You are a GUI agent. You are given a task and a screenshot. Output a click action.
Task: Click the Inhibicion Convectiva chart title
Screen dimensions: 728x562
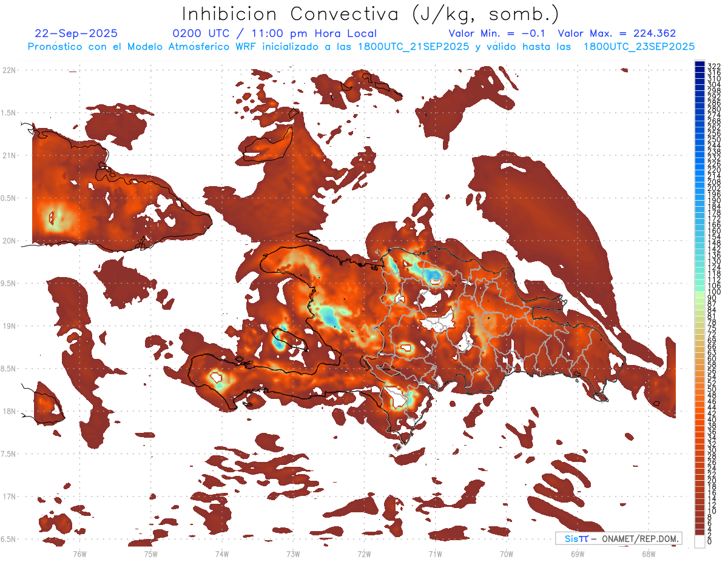[x=370, y=13]
